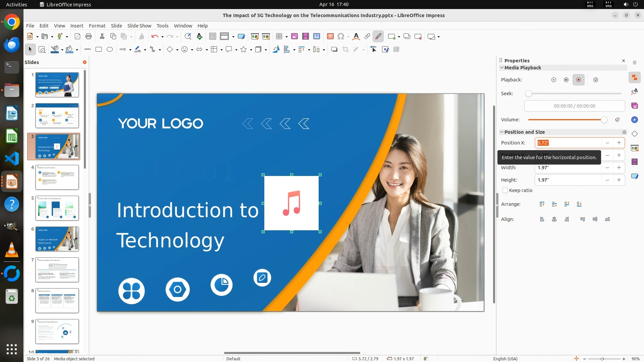This screenshot has height=362, width=644.
Task: Open the Format menu
Action: click(x=97, y=26)
